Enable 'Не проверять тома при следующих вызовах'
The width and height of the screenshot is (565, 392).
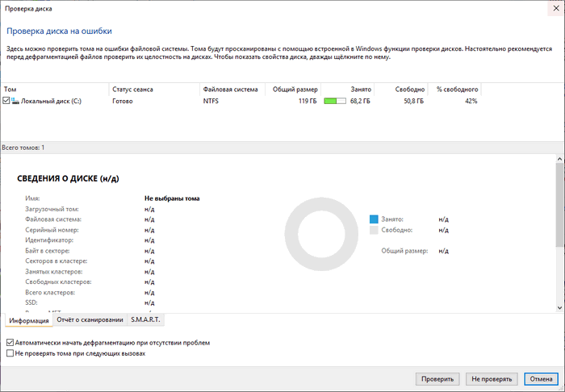(10, 353)
